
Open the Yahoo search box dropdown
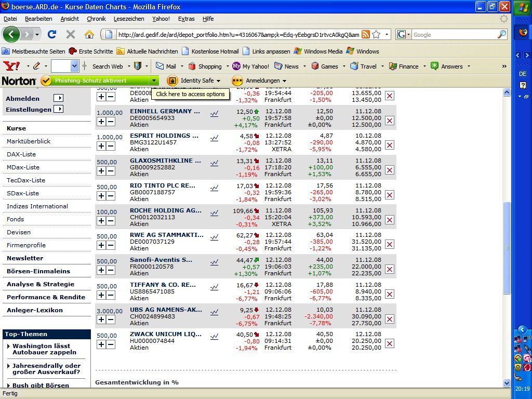(74, 66)
